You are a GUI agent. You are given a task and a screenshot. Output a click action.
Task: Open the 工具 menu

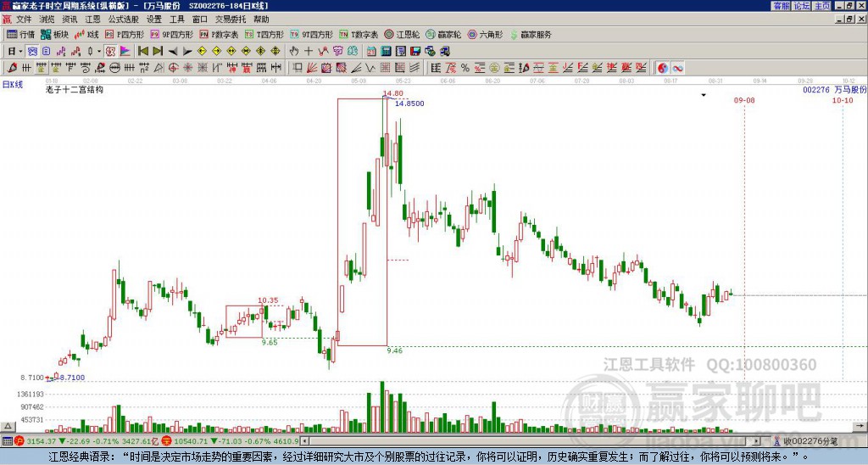pos(176,20)
